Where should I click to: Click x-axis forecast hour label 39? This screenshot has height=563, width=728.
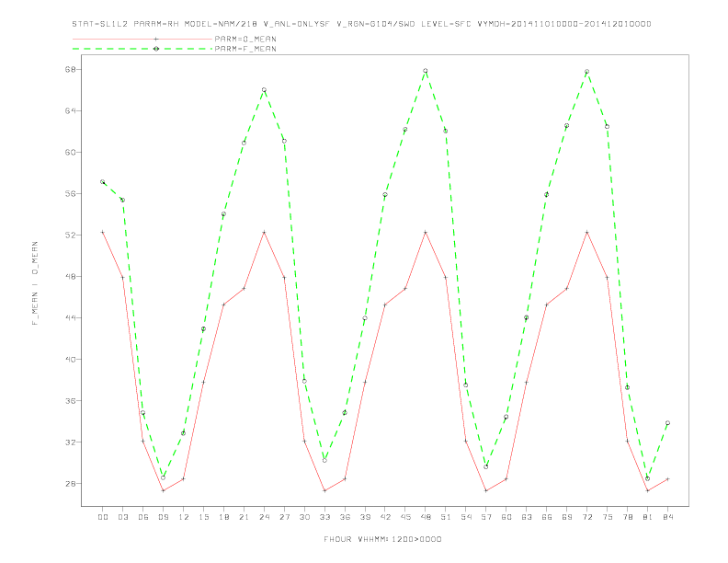click(x=365, y=517)
